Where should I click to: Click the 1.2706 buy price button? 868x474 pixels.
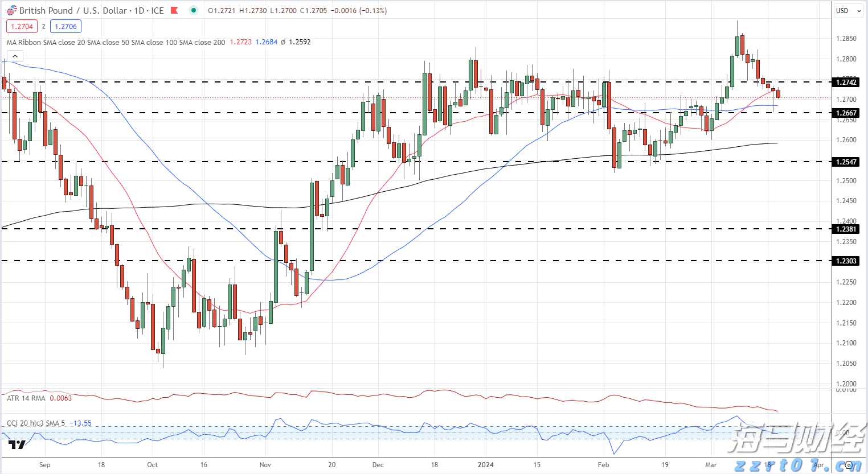(x=65, y=26)
